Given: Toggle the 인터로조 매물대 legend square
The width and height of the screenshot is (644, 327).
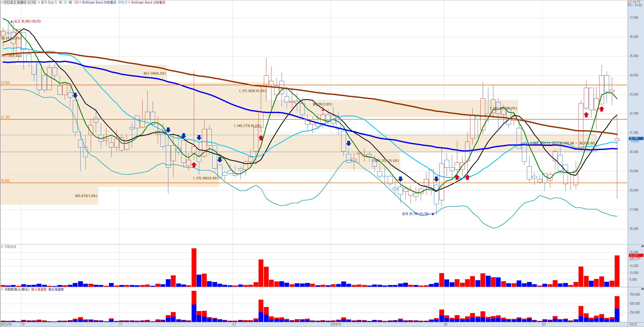Looking at the screenshot, I should [x=2, y=3].
